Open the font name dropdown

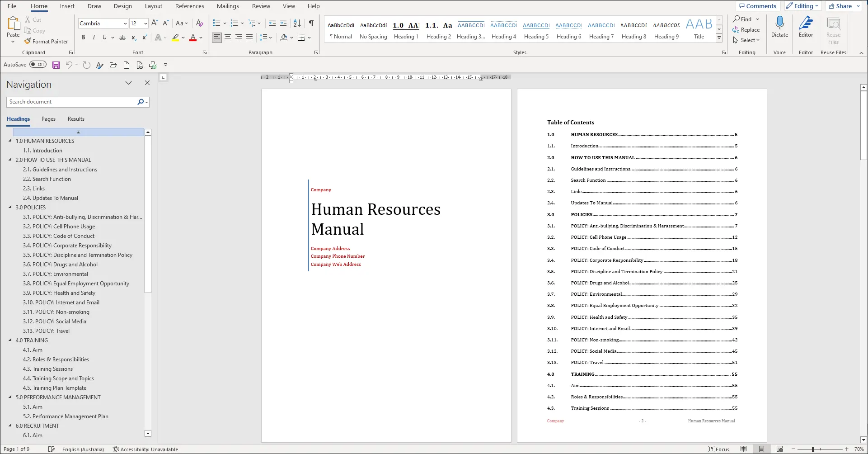125,24
